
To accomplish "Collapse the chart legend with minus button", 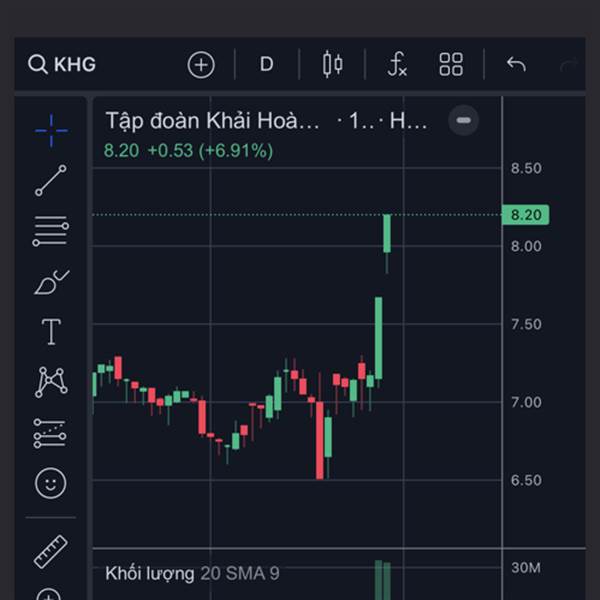I will click(x=463, y=120).
